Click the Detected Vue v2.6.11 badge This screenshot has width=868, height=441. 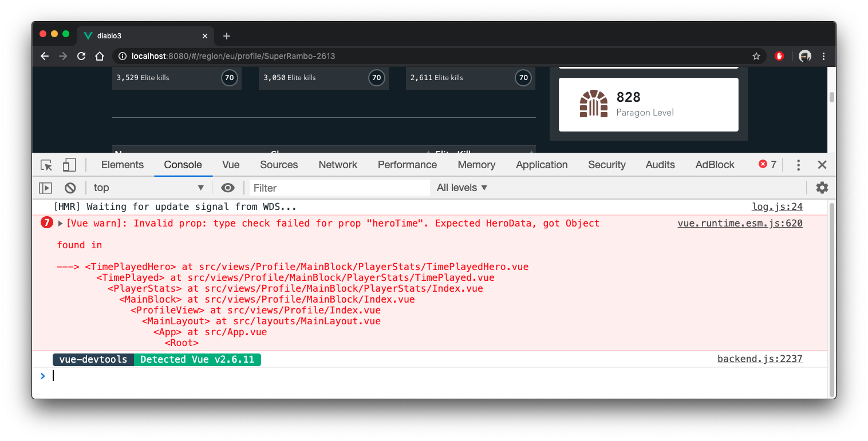coord(198,359)
